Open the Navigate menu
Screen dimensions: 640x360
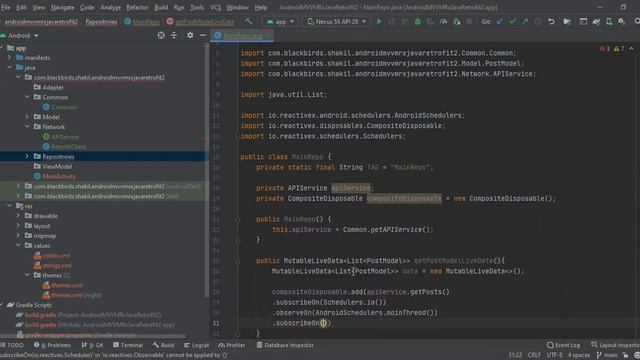tap(62, 7)
